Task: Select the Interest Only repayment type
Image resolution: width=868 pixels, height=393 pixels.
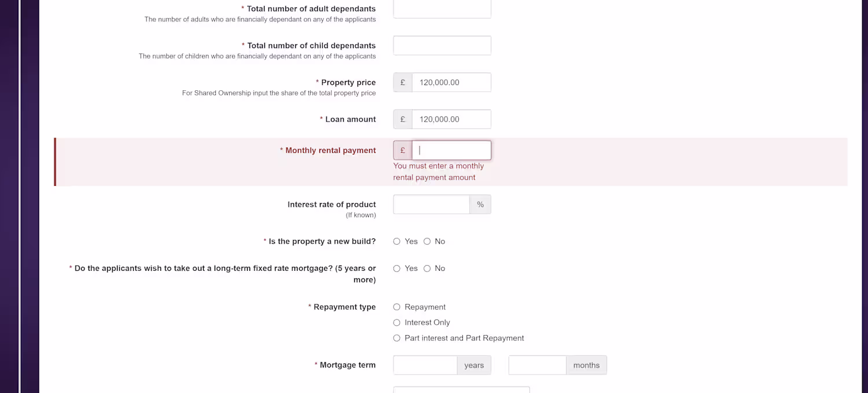Action: 397,322
